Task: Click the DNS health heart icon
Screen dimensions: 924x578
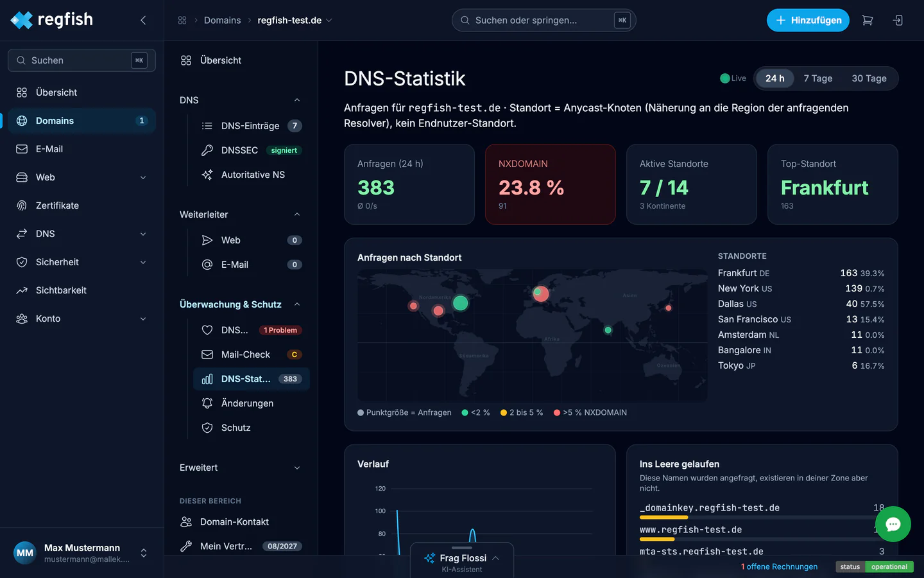Action: click(x=207, y=330)
